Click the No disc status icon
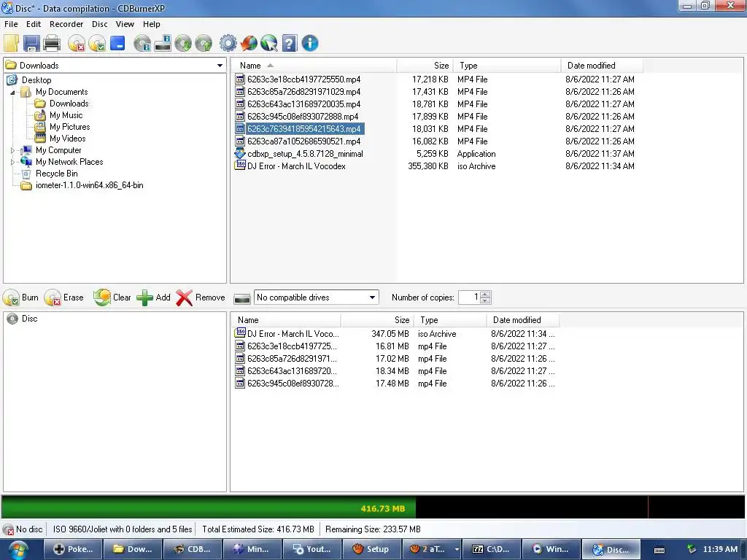This screenshot has height=560, width=747. tap(8, 529)
